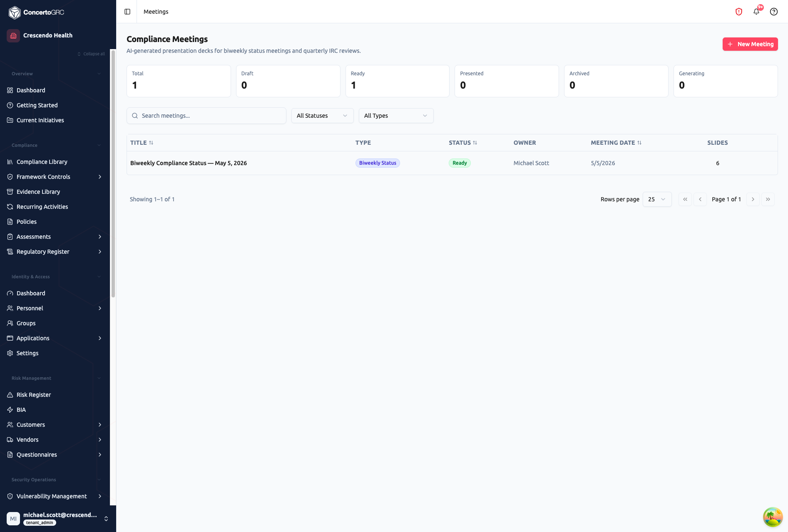The image size is (788, 532).
Task: Expand Vendors submenu
Action: tap(100, 440)
